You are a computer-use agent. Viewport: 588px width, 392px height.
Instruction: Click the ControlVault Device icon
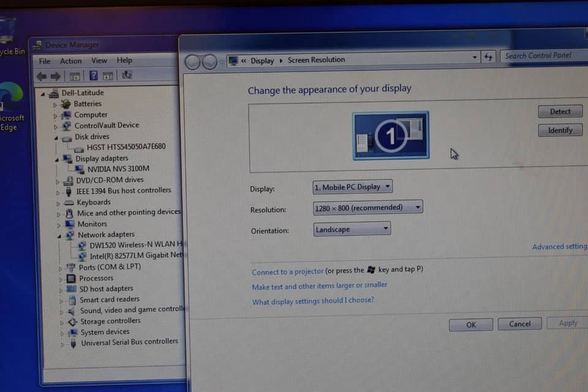pos(66,126)
